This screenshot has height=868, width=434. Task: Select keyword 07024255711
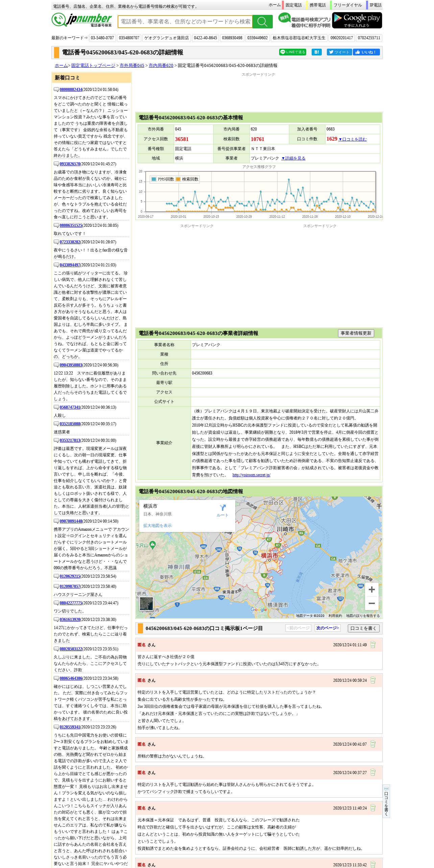(x=369, y=38)
